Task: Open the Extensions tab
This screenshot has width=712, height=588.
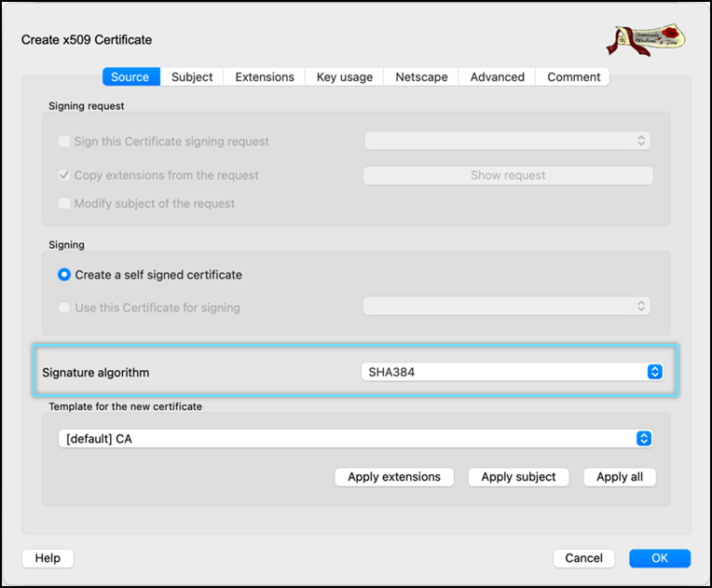Action: 264,77
